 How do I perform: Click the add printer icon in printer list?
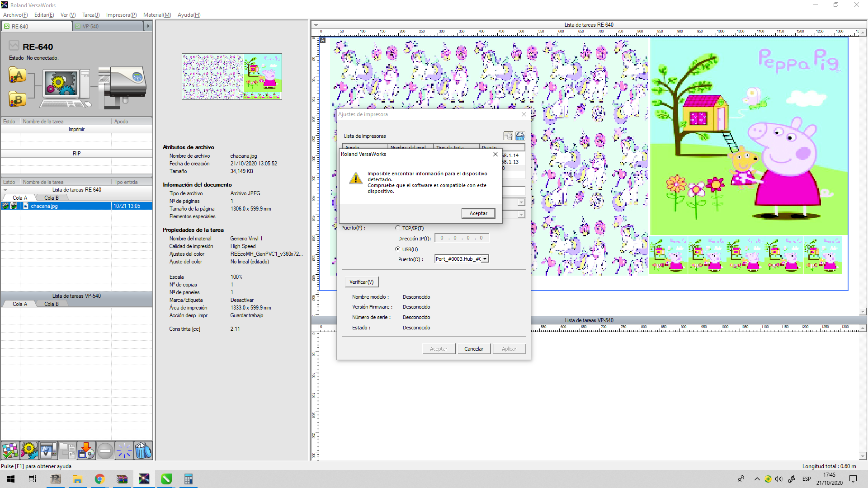[x=508, y=136]
